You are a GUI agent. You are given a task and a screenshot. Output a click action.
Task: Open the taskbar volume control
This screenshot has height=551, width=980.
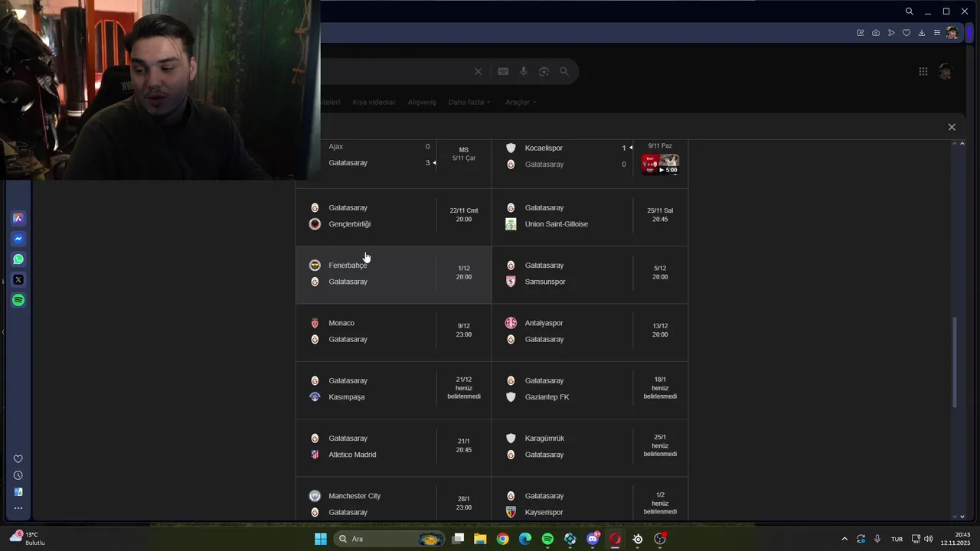point(929,539)
